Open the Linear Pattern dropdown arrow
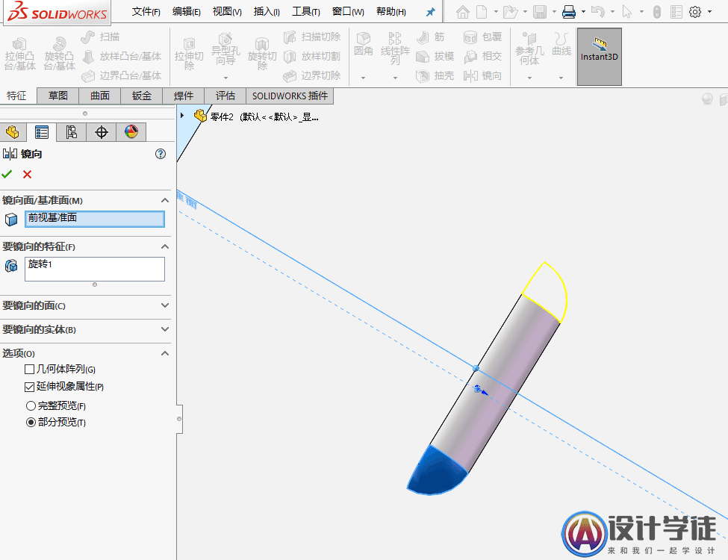The width and height of the screenshot is (728, 560). tap(395, 78)
